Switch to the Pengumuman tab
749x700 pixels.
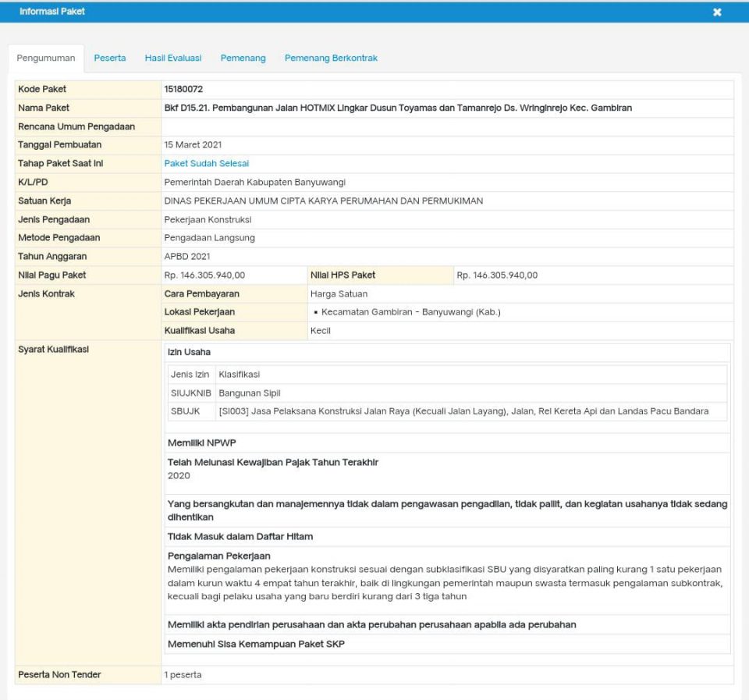[x=46, y=58]
